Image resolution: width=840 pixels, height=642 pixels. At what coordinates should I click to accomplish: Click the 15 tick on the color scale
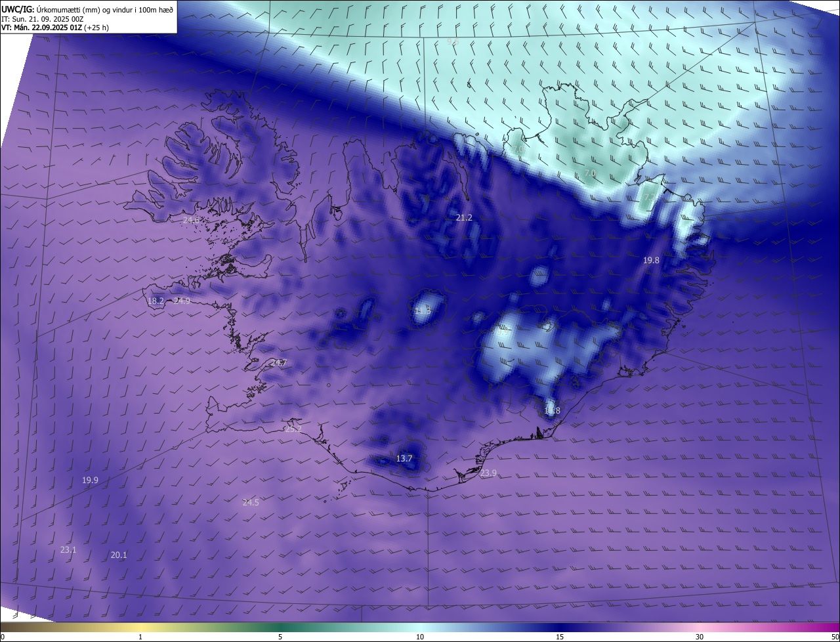coord(560,637)
